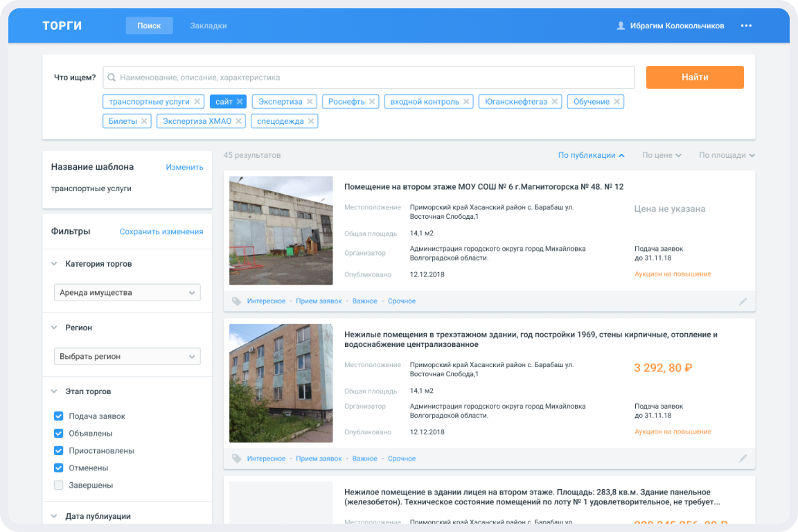Remove the 'Роснефть' search tag

point(372,102)
